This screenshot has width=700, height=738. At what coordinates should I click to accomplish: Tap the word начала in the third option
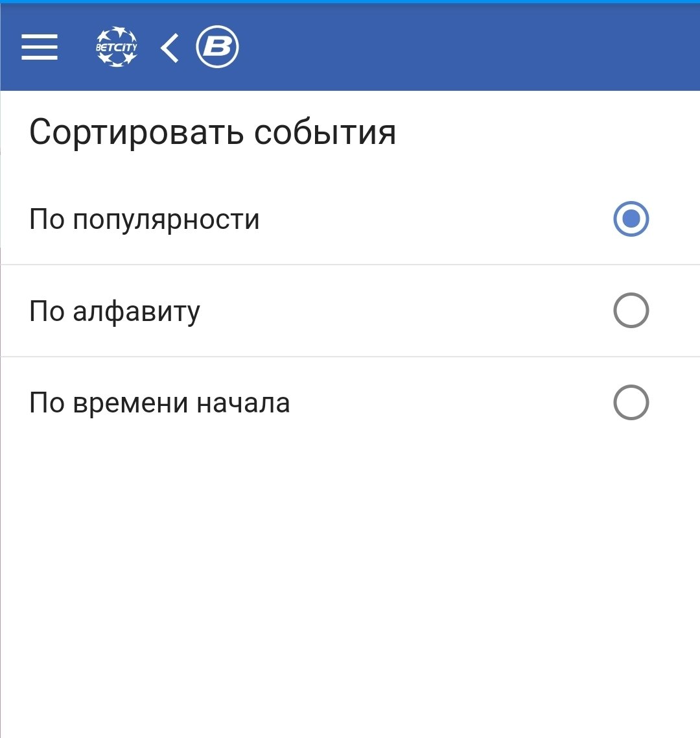point(243,403)
